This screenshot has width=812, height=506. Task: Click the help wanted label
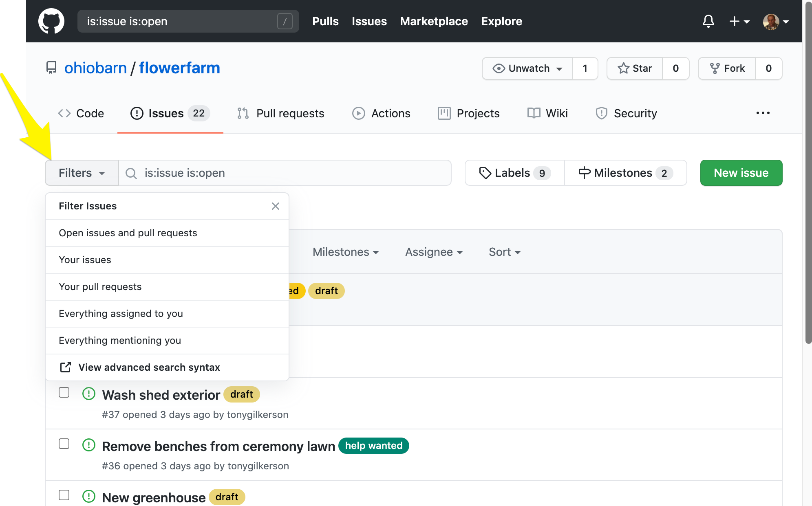click(x=374, y=446)
